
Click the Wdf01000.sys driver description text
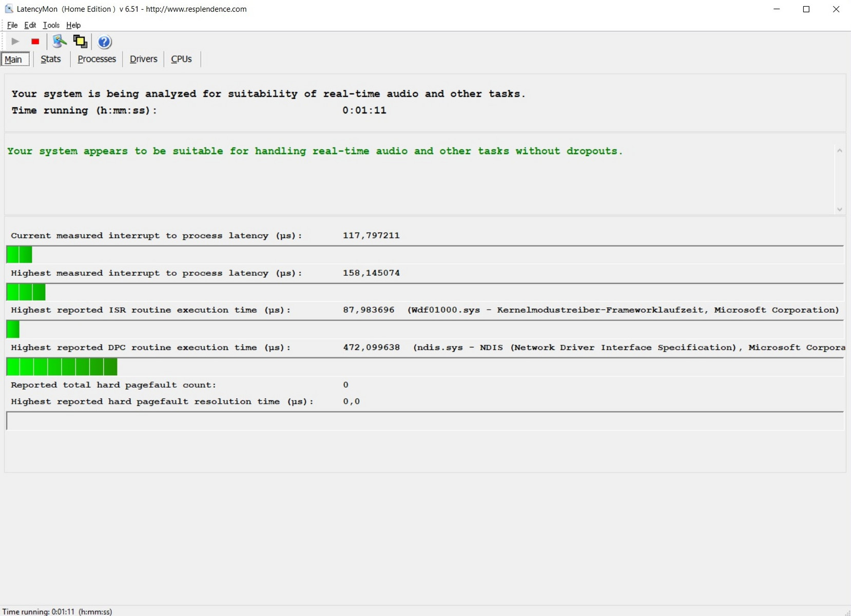point(623,310)
